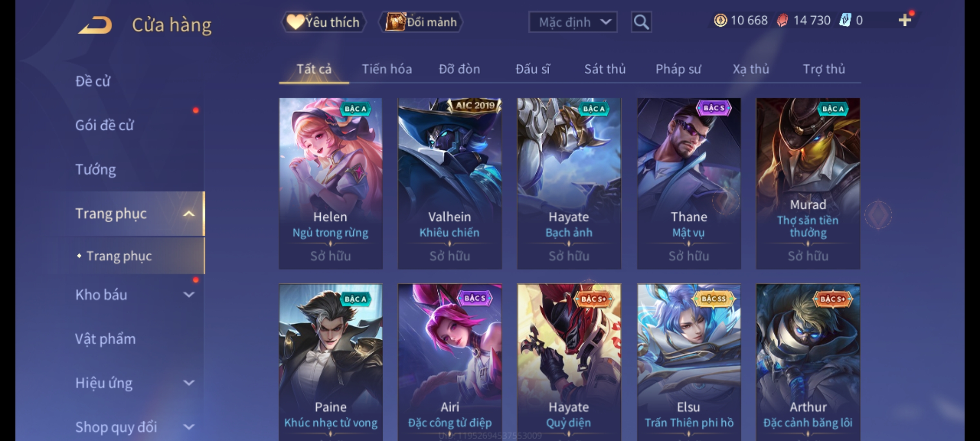Tap the red ruby currency icon
Screen dimensions: 980x441
click(x=782, y=20)
